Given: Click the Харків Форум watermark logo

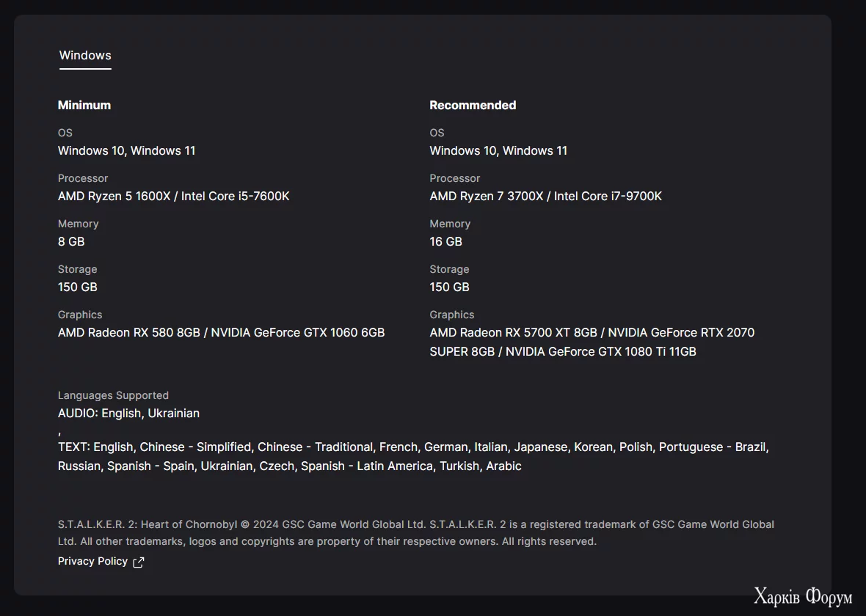Looking at the screenshot, I should (802, 597).
